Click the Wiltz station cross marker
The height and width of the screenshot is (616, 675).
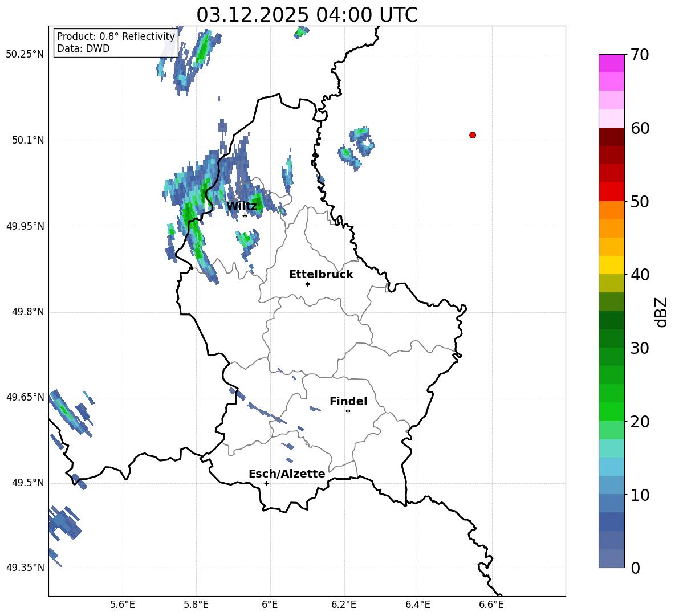click(x=245, y=215)
